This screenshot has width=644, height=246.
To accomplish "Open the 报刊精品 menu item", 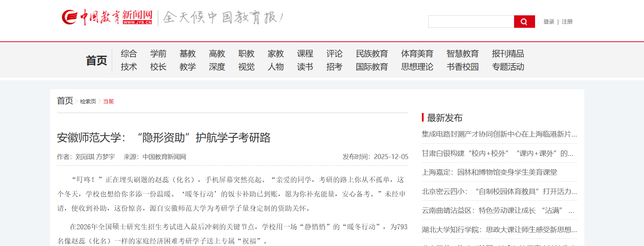I will click(508, 54).
